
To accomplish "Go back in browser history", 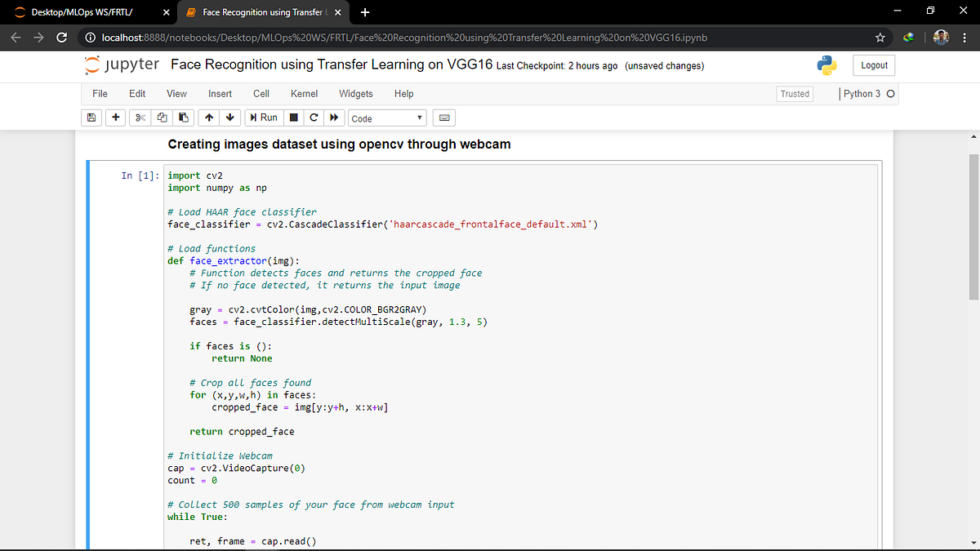I will [x=15, y=38].
